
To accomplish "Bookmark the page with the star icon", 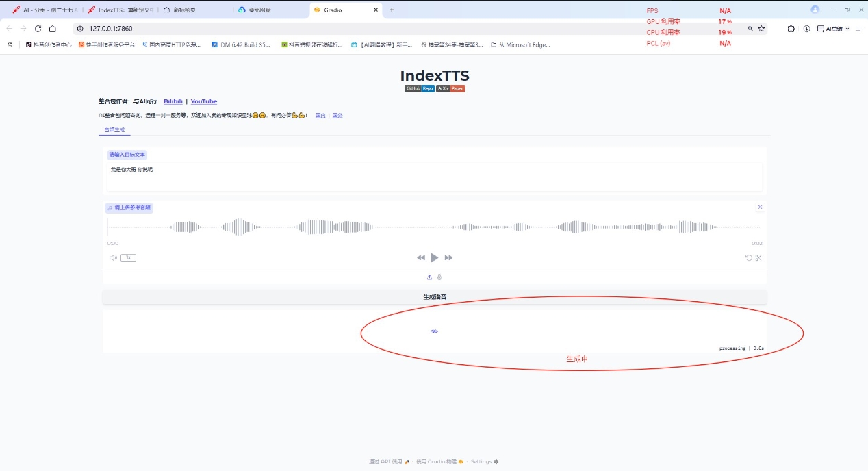I will click(x=763, y=29).
